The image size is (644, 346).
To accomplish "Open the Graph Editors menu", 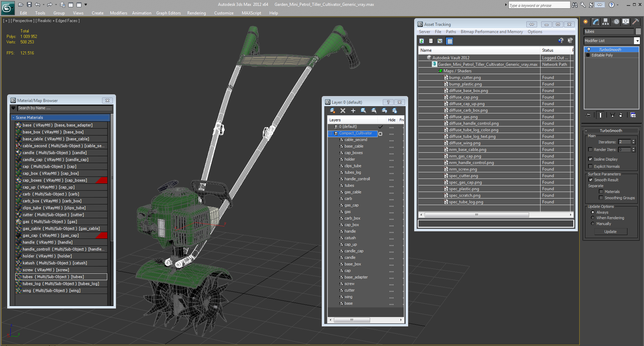I will tap(168, 13).
